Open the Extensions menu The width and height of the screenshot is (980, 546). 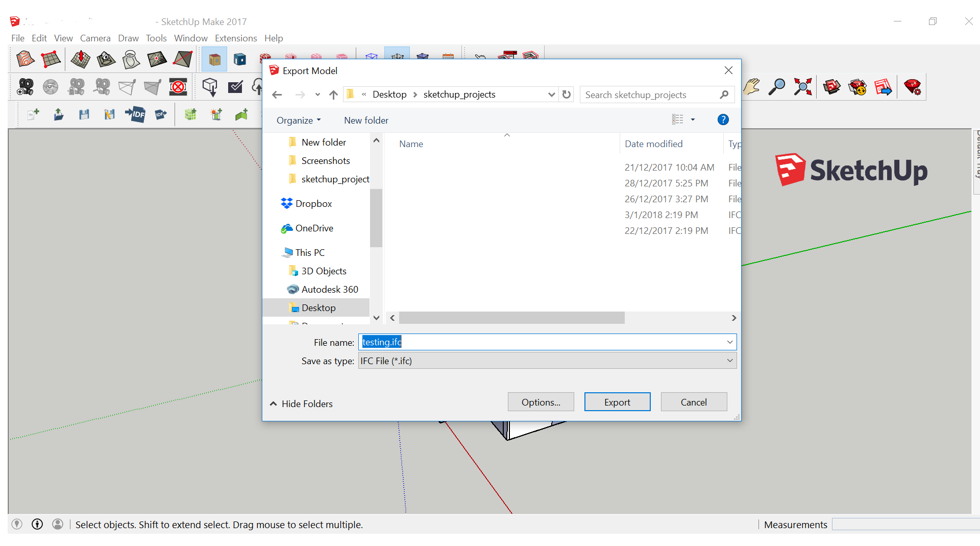coord(236,38)
